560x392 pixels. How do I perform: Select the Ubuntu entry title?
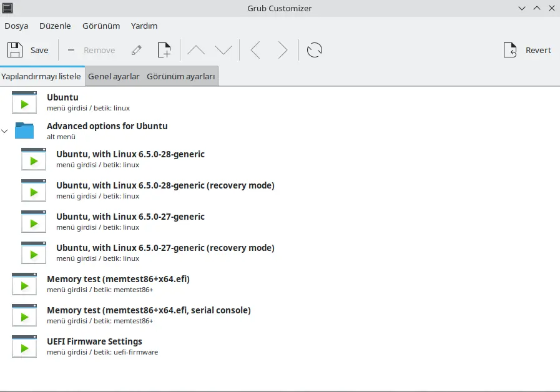[62, 97]
